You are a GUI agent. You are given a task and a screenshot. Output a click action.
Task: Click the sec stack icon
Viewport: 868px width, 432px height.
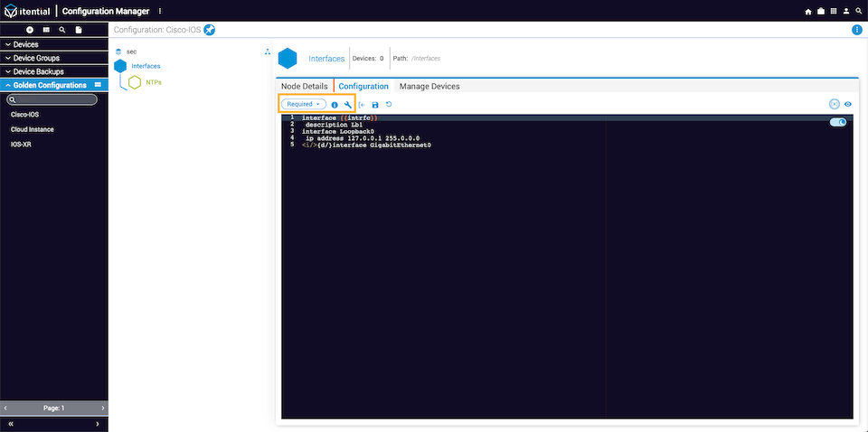click(x=118, y=52)
